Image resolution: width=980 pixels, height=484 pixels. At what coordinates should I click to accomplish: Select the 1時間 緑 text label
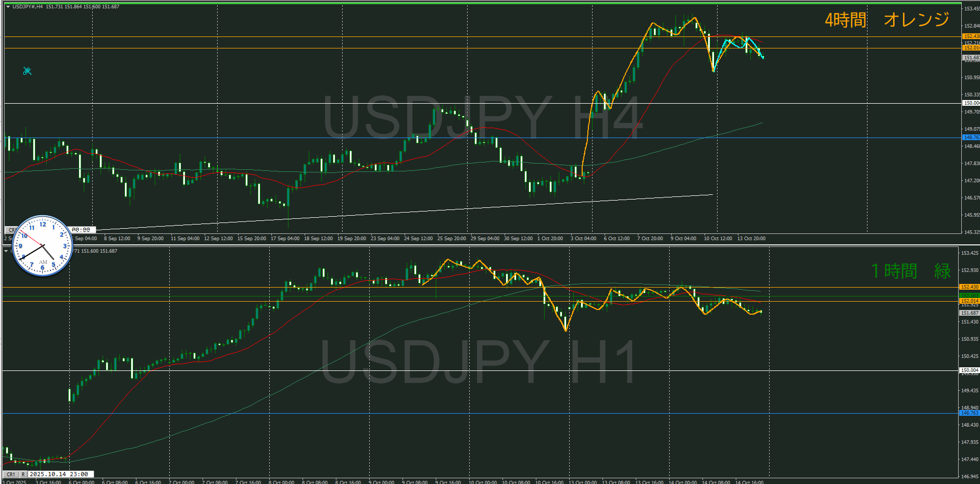911,271
